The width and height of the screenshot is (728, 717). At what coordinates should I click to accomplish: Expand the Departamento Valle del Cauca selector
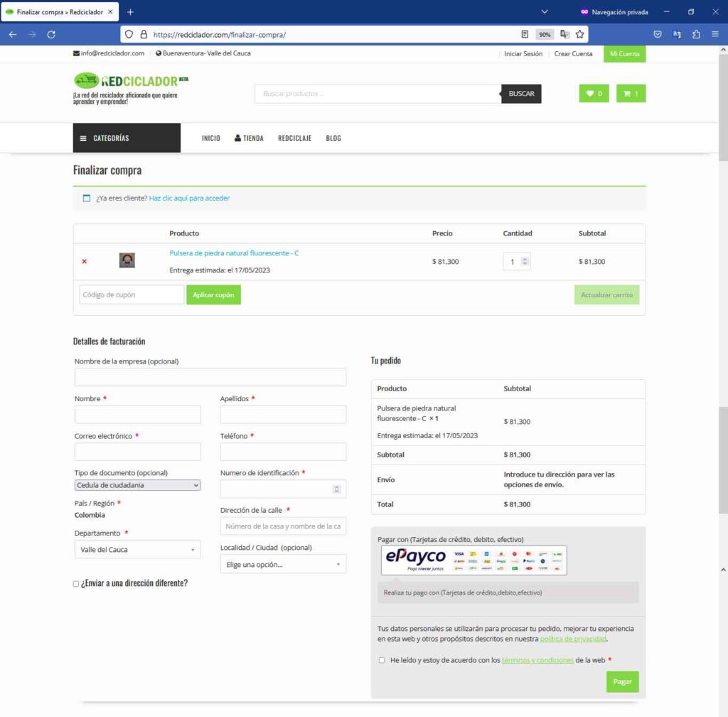point(137,550)
